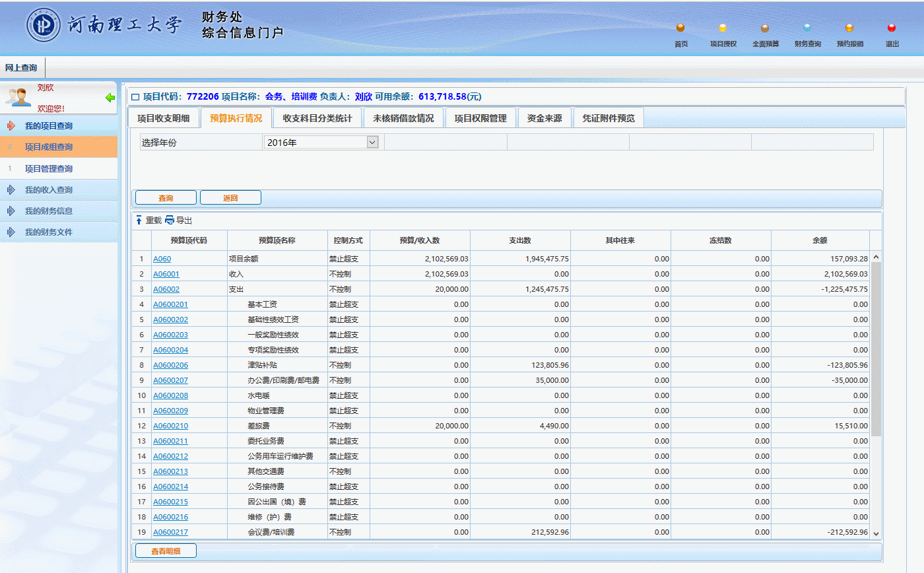Click the square icon before 项目代码
This screenshot has height=573, width=924.
(x=135, y=97)
